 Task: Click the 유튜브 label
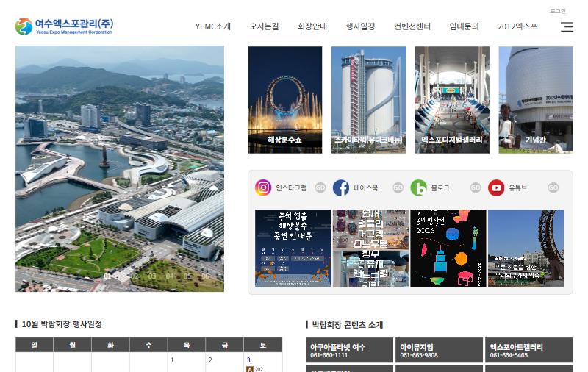[x=518, y=188]
